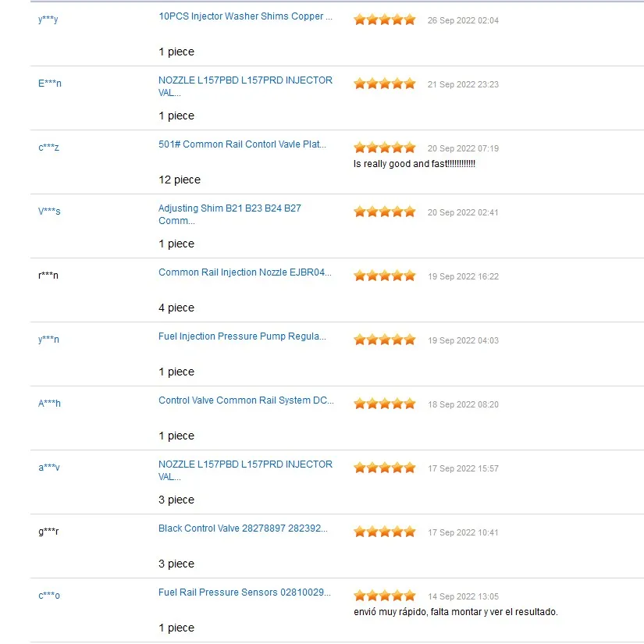This screenshot has height=644, width=644.
Task: View buyer profile V***s
Action: pyautogui.click(x=49, y=211)
